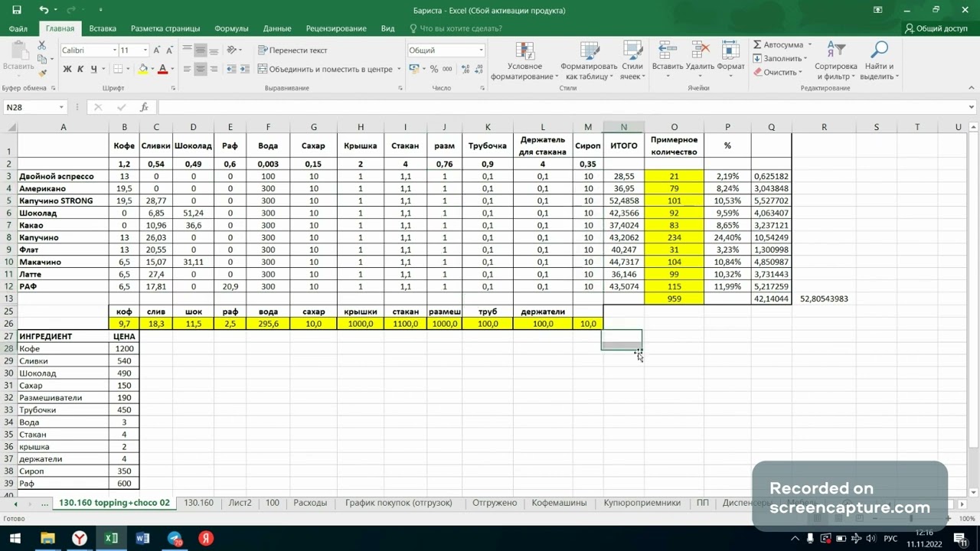Viewport: 980px width, 551px height.
Task: Decrease decimal places
Action: click(478, 69)
